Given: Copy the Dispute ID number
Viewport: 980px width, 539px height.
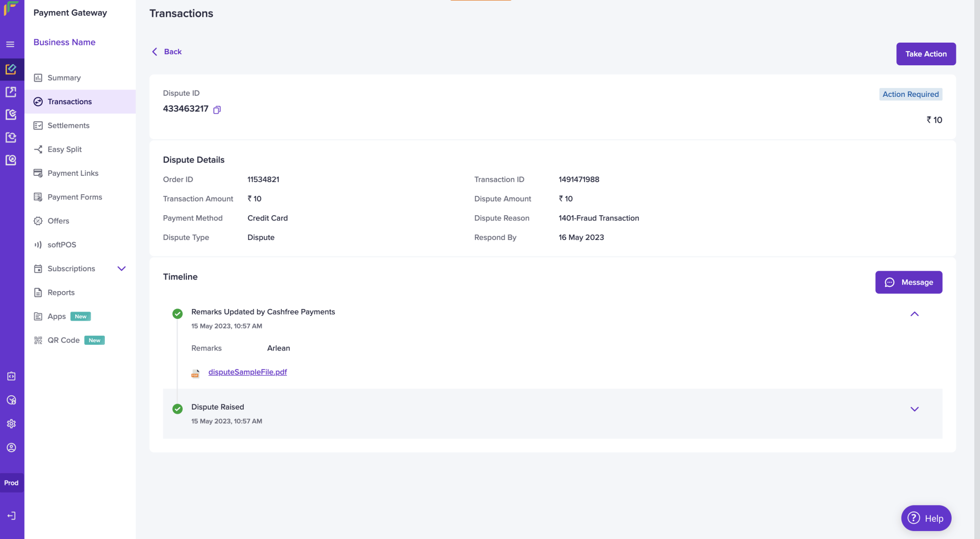Looking at the screenshot, I should pos(217,109).
